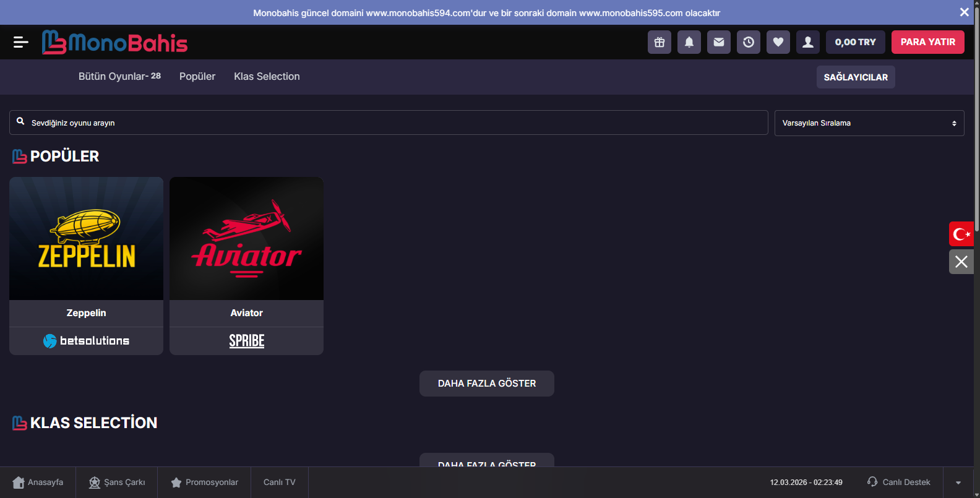Switch to the Popüler tab
Screen dimensions: 980x498
tap(197, 77)
